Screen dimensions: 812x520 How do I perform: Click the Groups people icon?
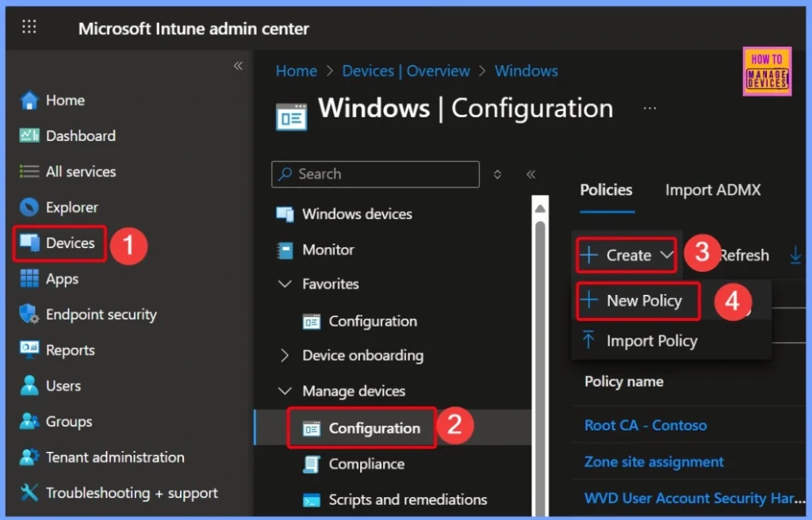(29, 421)
